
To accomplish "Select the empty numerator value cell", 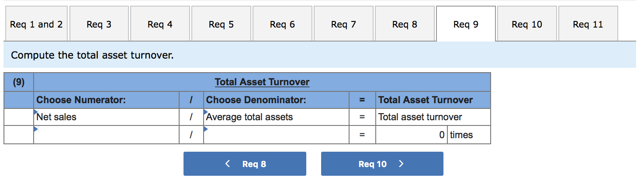I will click(x=107, y=135).
